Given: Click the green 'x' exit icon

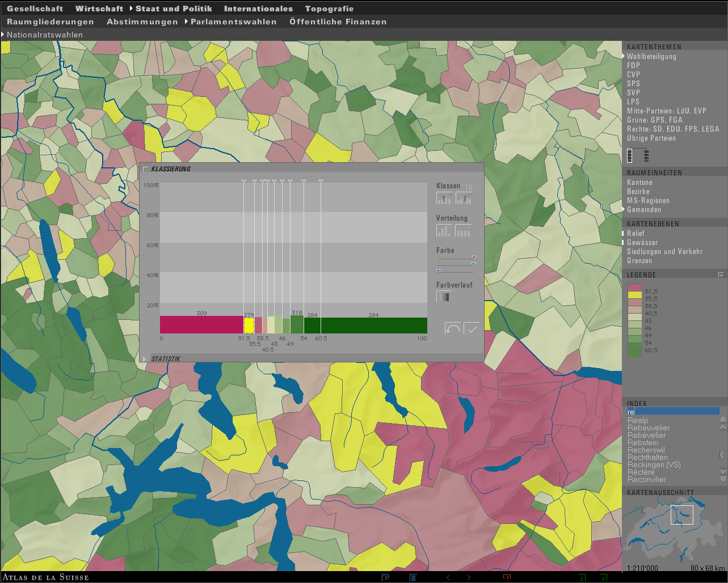Looking at the screenshot, I should pos(603,577).
